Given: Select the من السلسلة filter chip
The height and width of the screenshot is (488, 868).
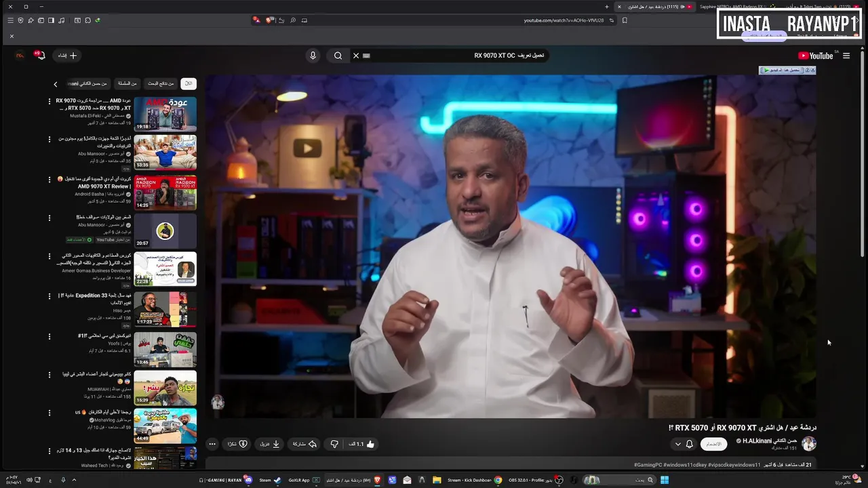Looking at the screenshot, I should (x=127, y=83).
